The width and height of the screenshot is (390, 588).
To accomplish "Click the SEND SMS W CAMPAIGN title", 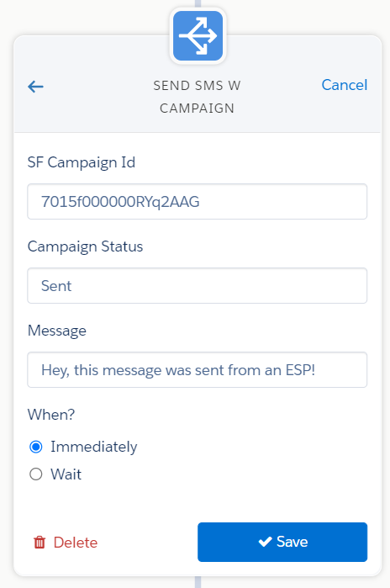I will 197,97.
